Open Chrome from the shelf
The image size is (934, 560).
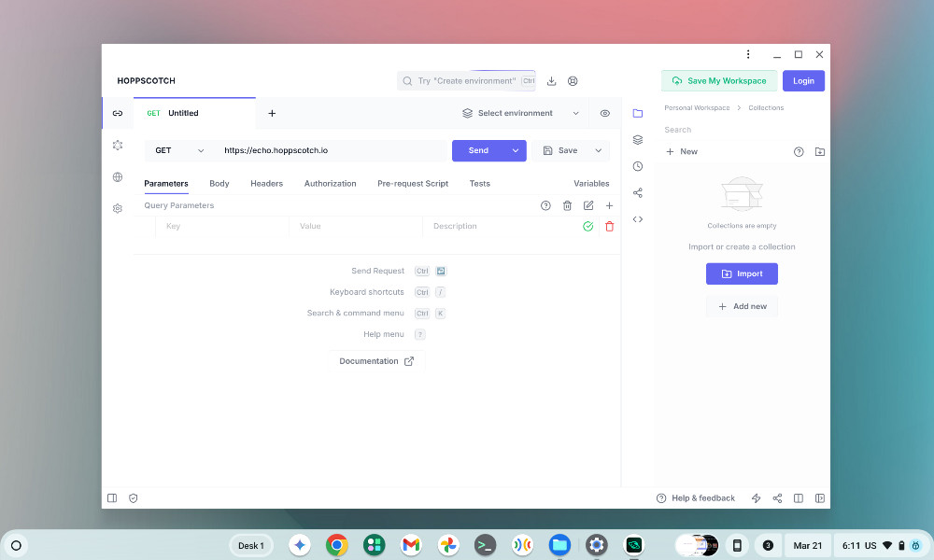pyautogui.click(x=337, y=545)
